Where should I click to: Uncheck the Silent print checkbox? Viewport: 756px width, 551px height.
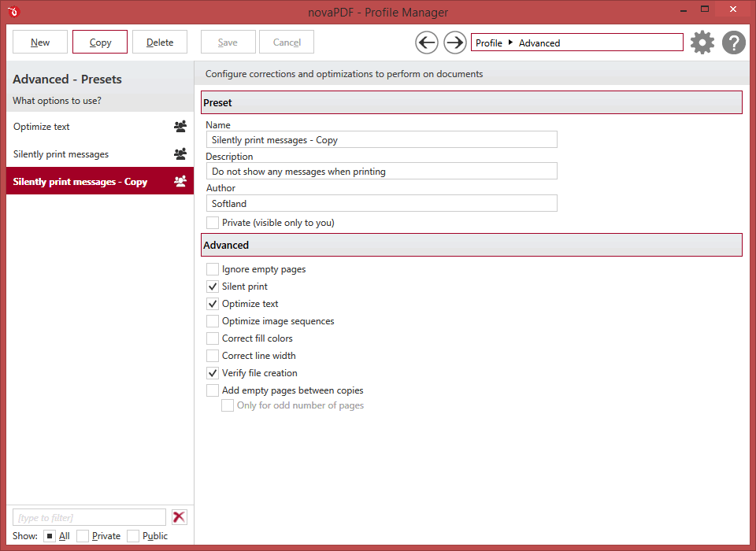click(213, 287)
